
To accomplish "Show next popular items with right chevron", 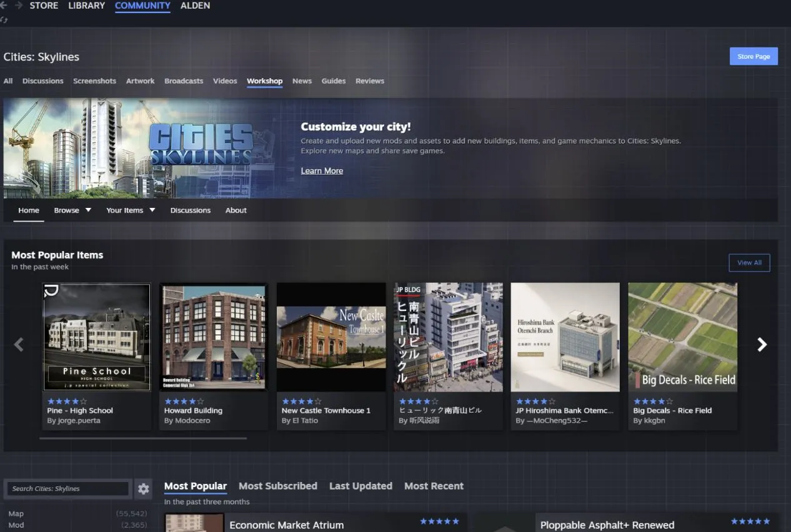I will 762,345.
